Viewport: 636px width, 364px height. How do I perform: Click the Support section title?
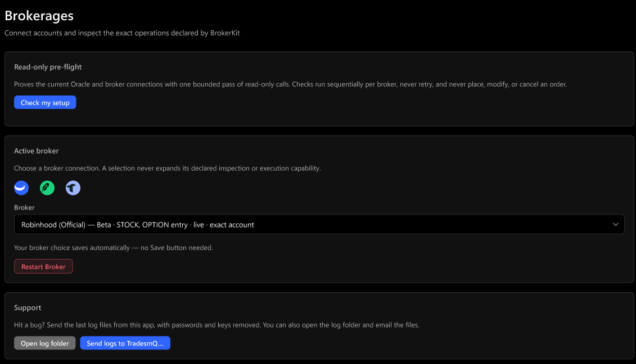[x=28, y=308]
